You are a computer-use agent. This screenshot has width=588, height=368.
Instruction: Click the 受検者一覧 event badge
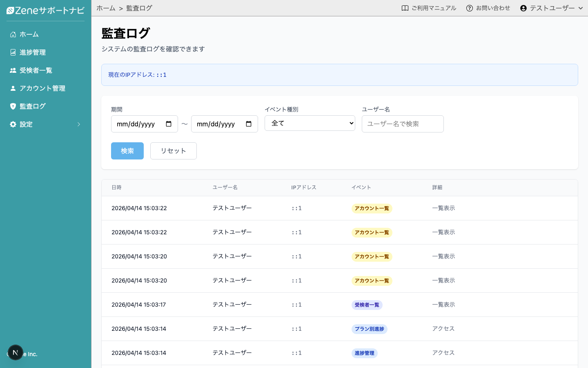pos(367,305)
